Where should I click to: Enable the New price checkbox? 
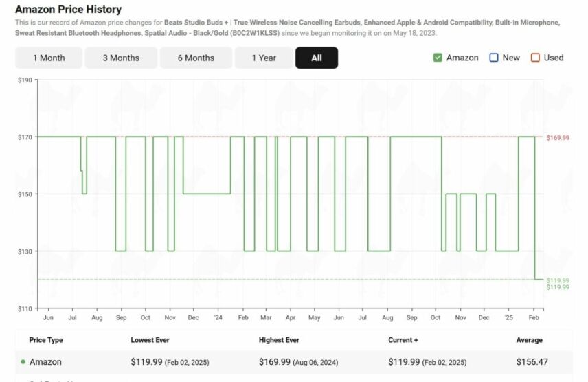click(493, 58)
